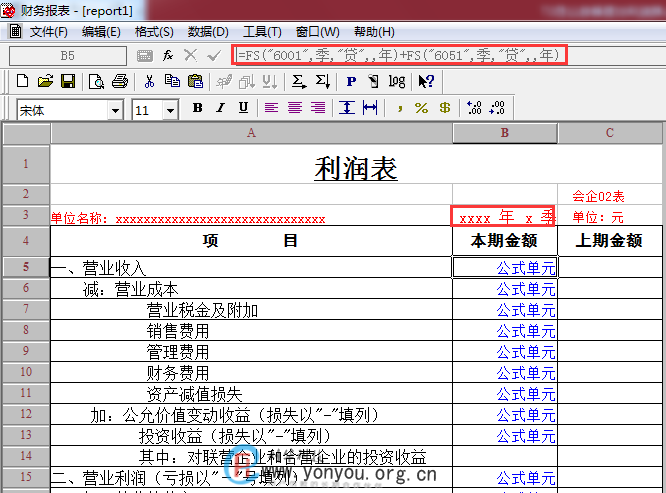The height and width of the screenshot is (493, 666).
Task: Select column C header
Action: pos(610,133)
